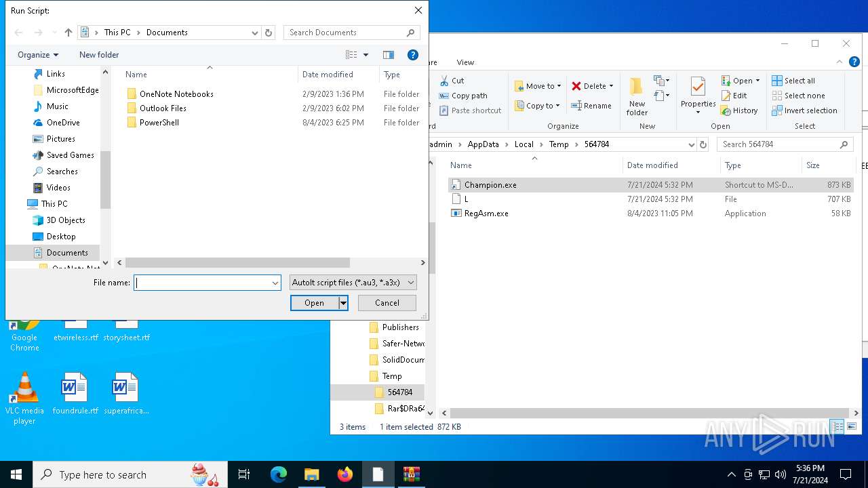This screenshot has height=488, width=868.
Task: Click History in the Explorer ribbon
Action: coord(739,110)
